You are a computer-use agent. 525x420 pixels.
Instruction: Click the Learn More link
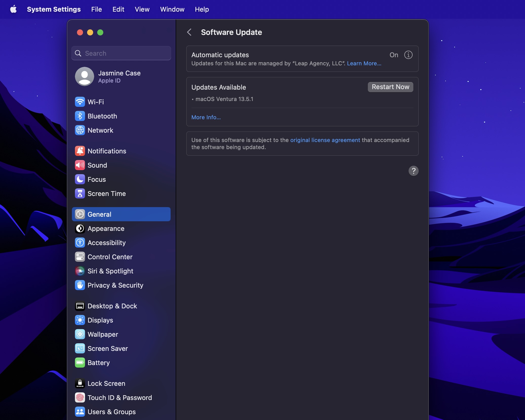point(364,64)
